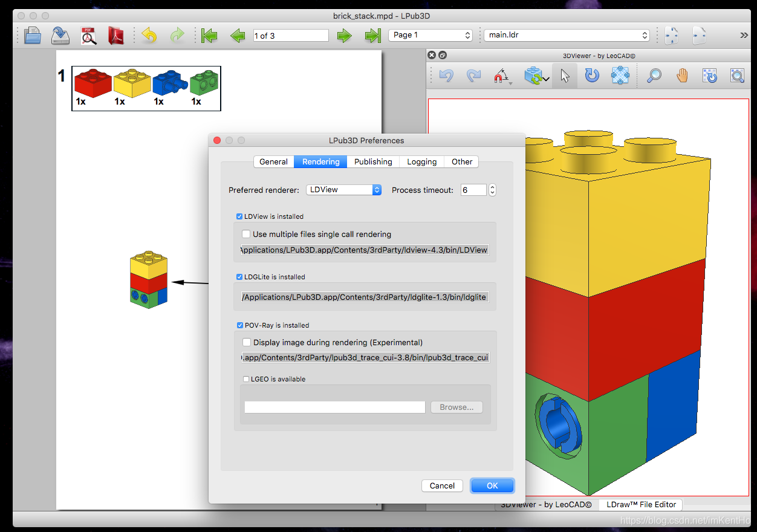757x532 pixels.
Task: Click the LDView executable path field
Action: coord(365,250)
